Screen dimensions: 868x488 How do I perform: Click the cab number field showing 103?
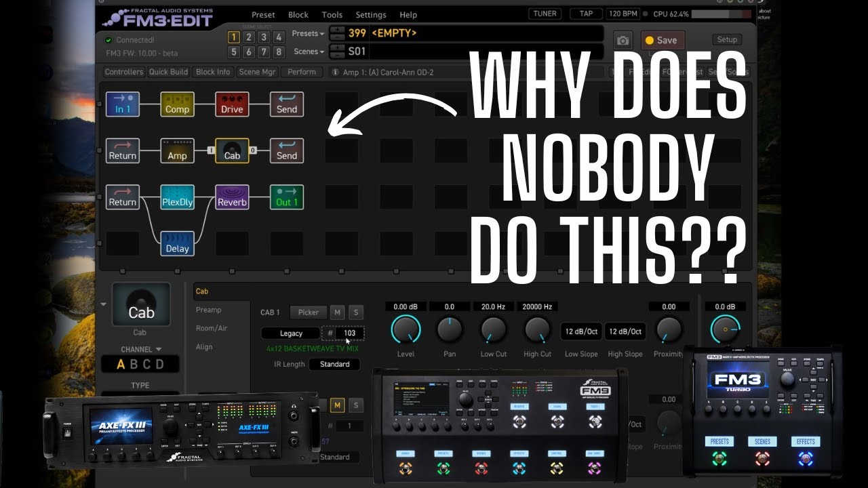click(349, 333)
